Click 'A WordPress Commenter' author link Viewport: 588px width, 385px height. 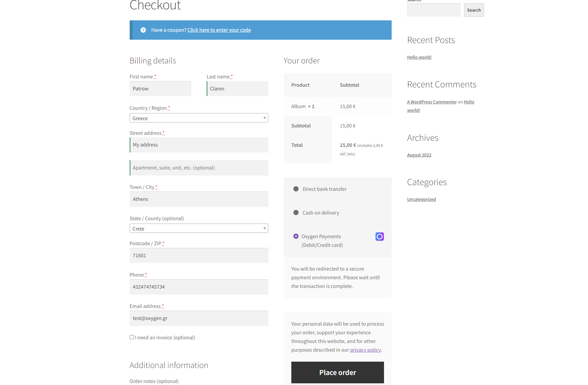[432, 102]
